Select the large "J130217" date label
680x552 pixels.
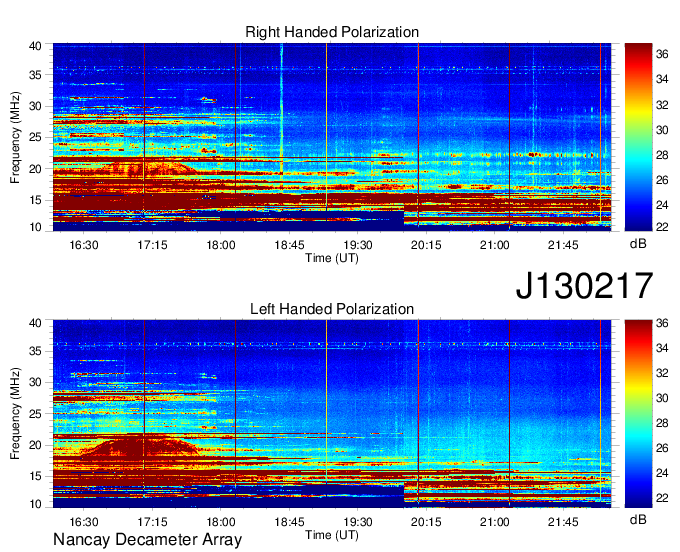point(584,286)
